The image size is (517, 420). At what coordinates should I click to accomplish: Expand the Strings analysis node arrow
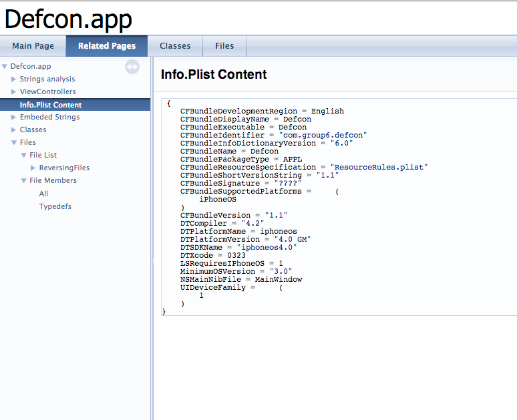pyautogui.click(x=13, y=79)
